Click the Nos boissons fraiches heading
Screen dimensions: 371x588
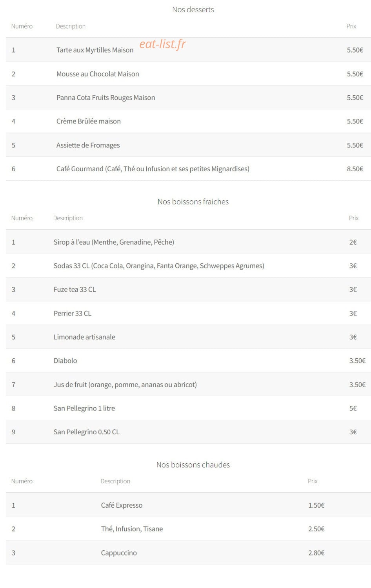pos(193,201)
